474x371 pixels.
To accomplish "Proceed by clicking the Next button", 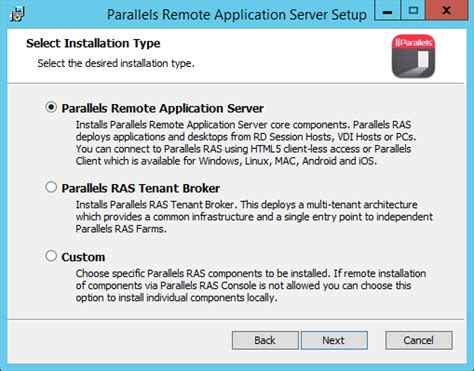I will (x=334, y=340).
